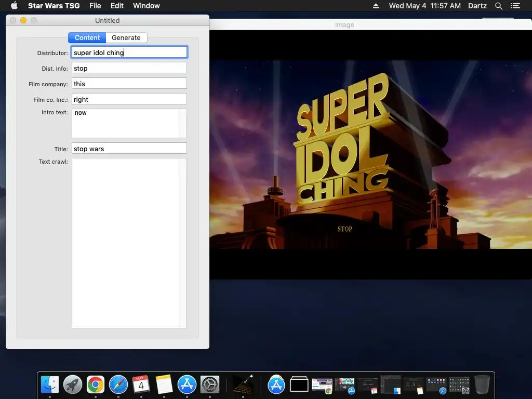The width and height of the screenshot is (532, 399).
Task: Open App Store icon right of Dock divider
Action: click(x=276, y=384)
